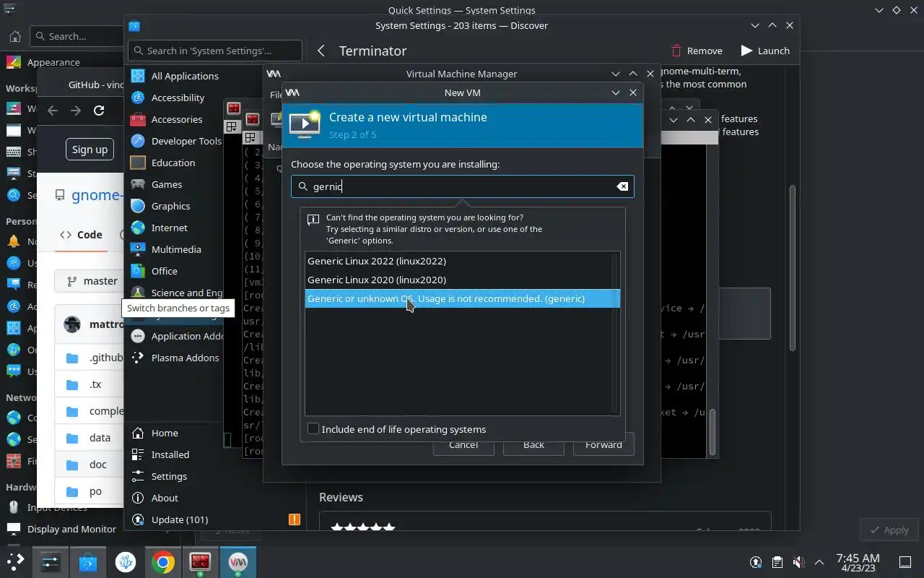This screenshot has width=924, height=578.
Task: Open All Applications category in Discover
Action: (x=175, y=76)
